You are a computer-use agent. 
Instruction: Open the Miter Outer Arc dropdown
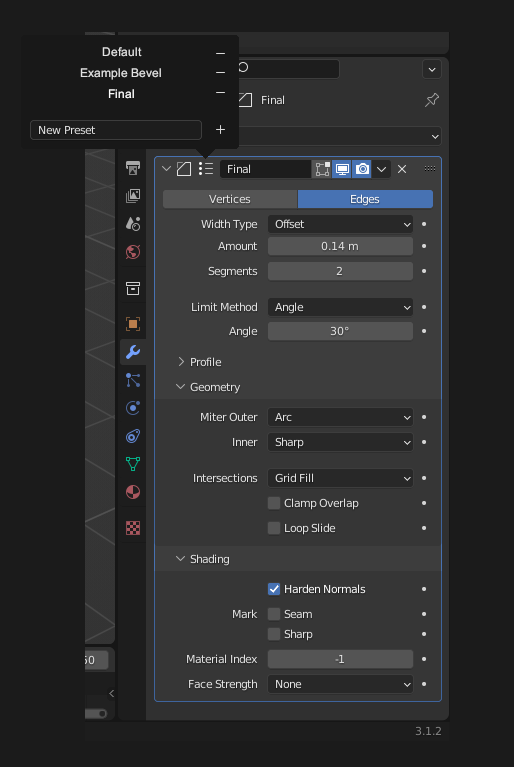pyautogui.click(x=340, y=417)
